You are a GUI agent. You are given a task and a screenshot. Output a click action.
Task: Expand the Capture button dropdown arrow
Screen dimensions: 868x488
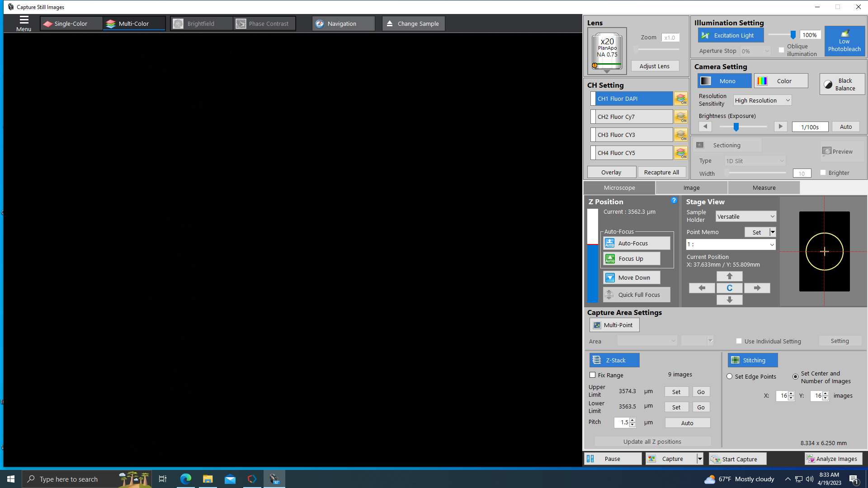coord(700,459)
